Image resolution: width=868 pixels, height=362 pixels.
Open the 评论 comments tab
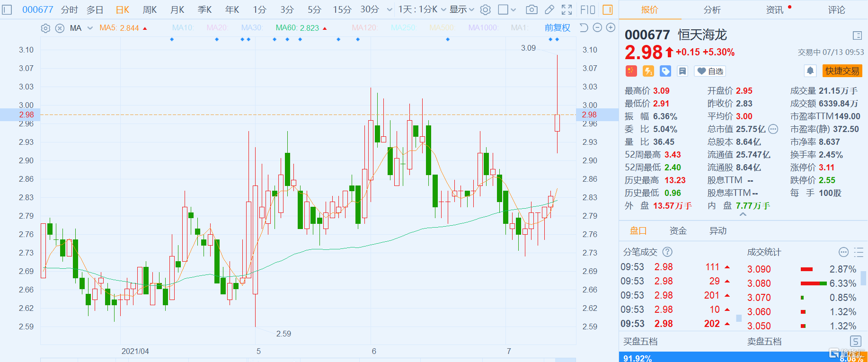837,9
